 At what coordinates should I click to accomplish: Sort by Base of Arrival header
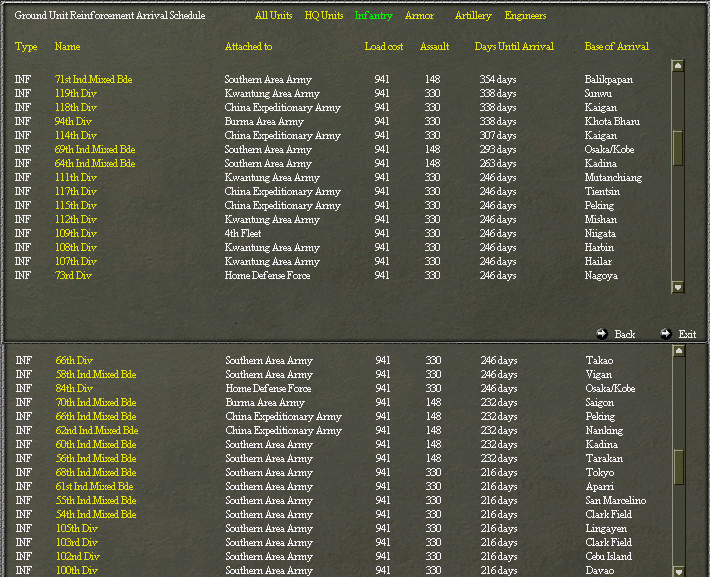click(617, 46)
